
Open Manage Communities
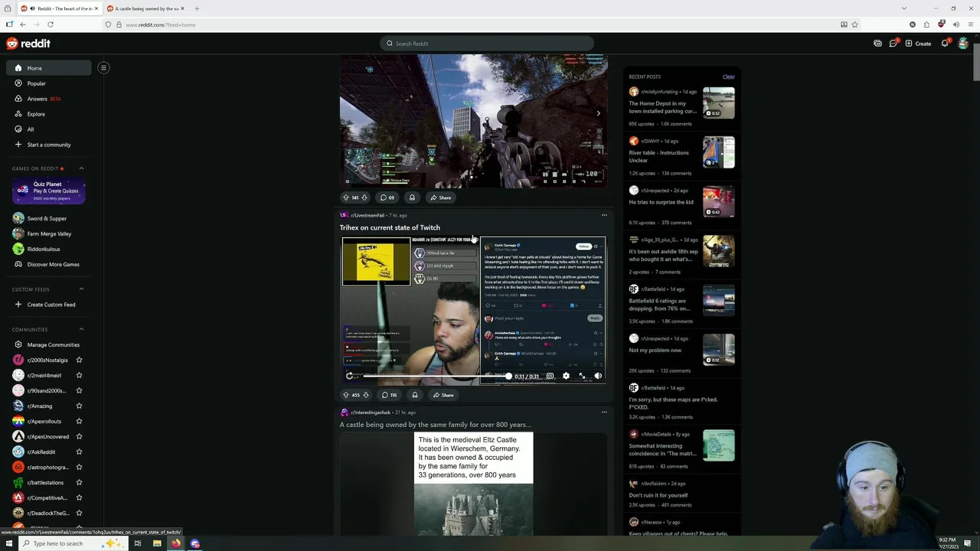[x=48, y=344]
